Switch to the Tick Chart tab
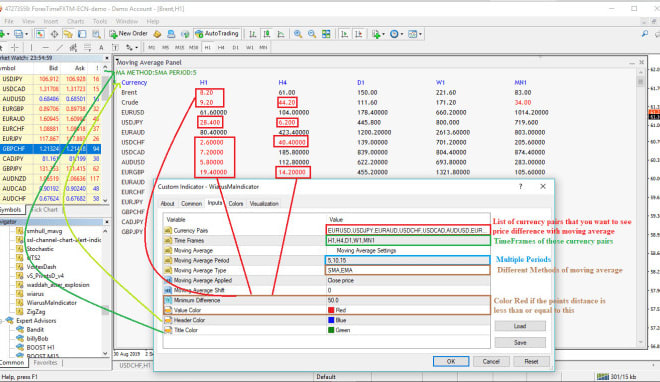The width and height of the screenshot is (660, 382). pos(44,210)
